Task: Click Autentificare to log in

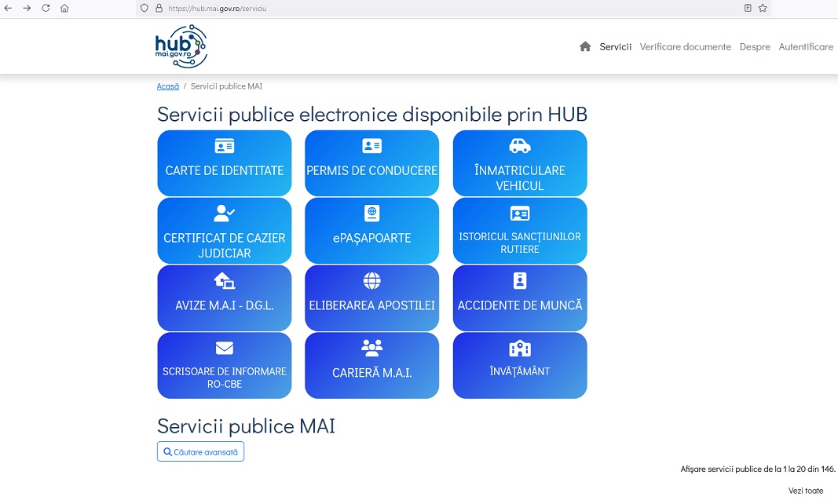Action: pyautogui.click(x=806, y=47)
